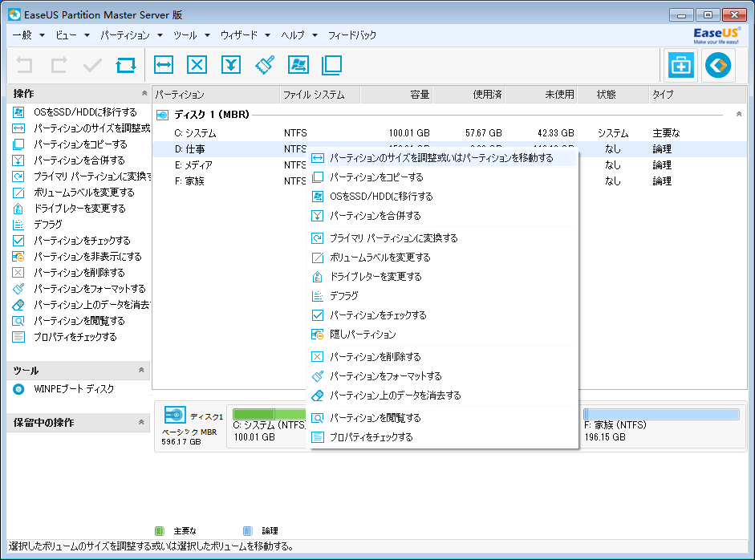
Task: Click the blue 論理 legend swatch
Action: pyautogui.click(x=247, y=530)
